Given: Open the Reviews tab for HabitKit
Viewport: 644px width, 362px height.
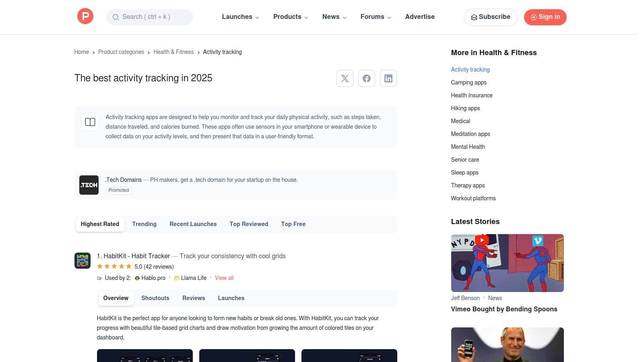Looking at the screenshot, I should [194, 298].
